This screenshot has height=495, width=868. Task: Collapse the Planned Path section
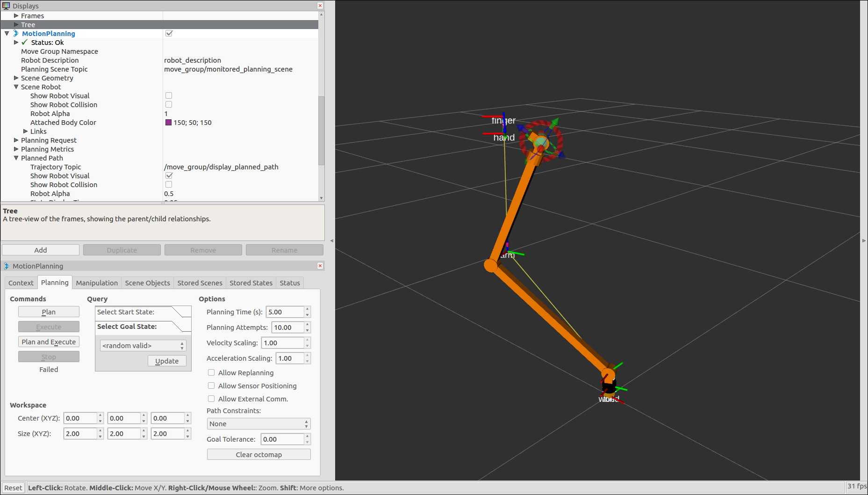[16, 158]
